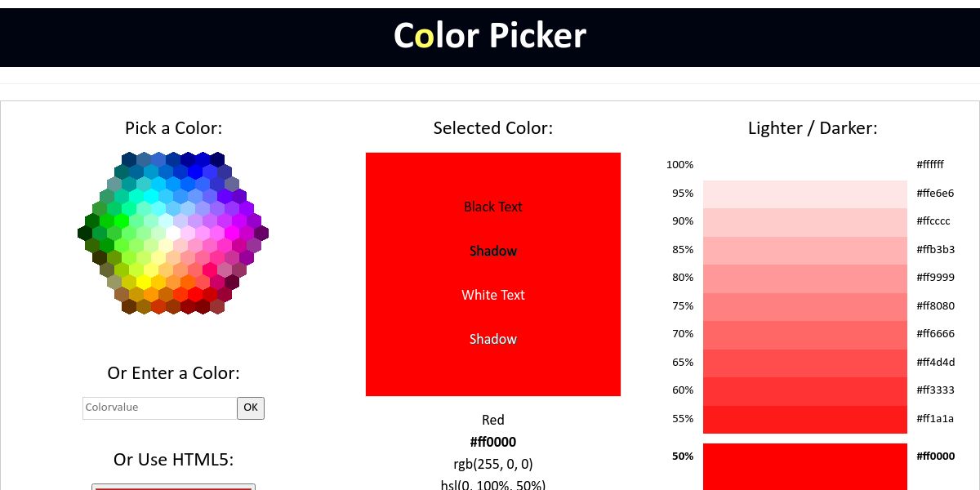
Task: Click the OK button next to Colorvalue
Action: (x=251, y=408)
